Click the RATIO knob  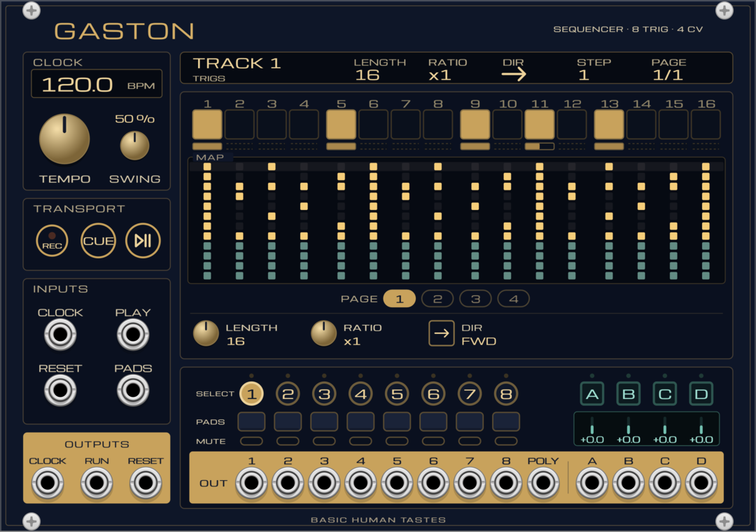point(323,333)
